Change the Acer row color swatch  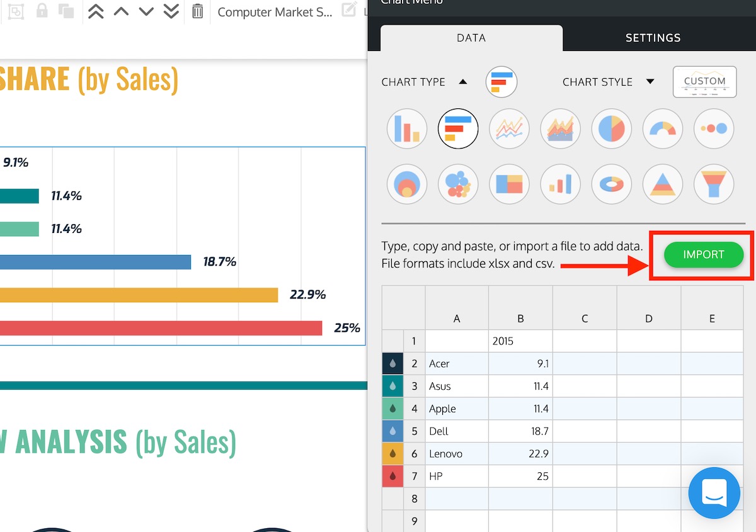pyautogui.click(x=392, y=363)
